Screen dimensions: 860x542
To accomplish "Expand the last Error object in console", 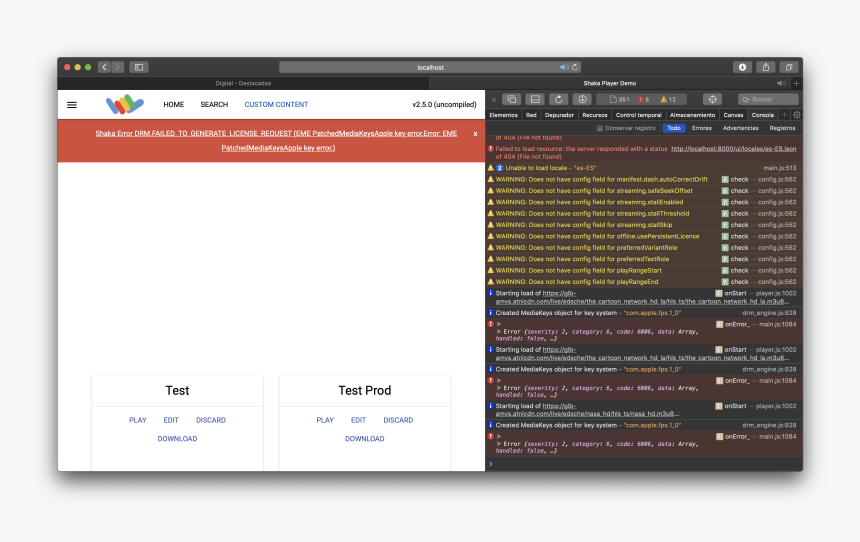I will (499, 443).
